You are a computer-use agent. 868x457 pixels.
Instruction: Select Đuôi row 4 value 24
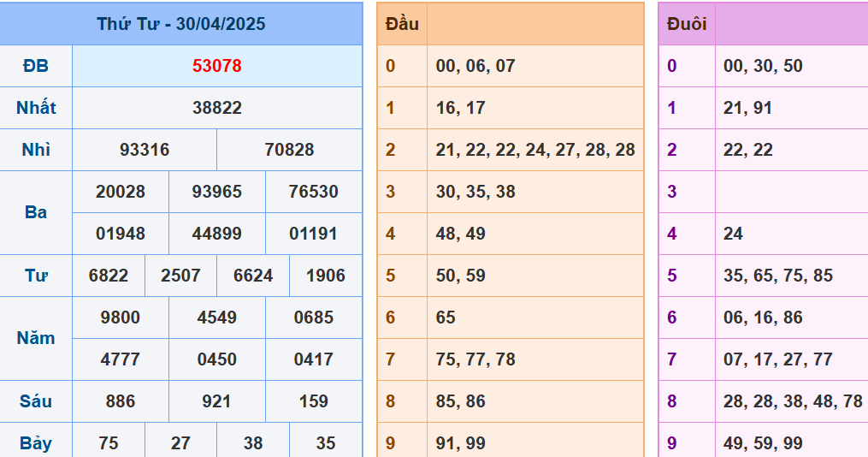coord(733,234)
